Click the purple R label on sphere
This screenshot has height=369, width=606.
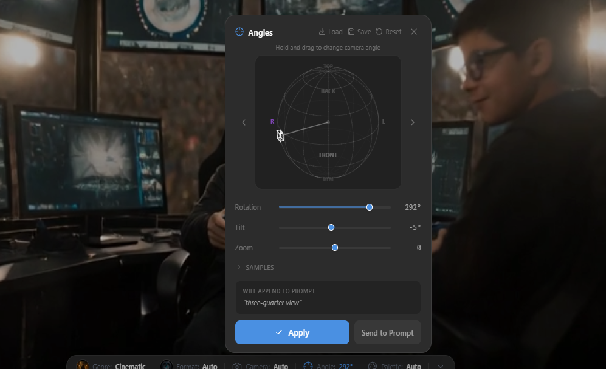(x=272, y=122)
